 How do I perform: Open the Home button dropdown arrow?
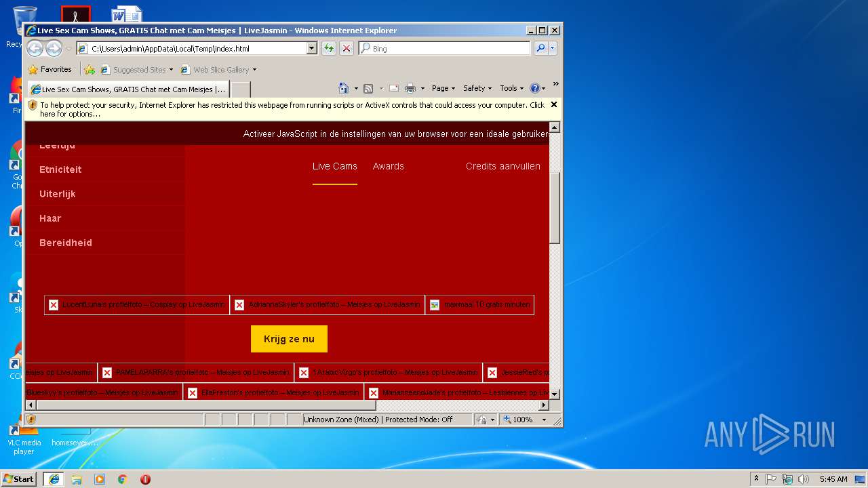tap(356, 89)
